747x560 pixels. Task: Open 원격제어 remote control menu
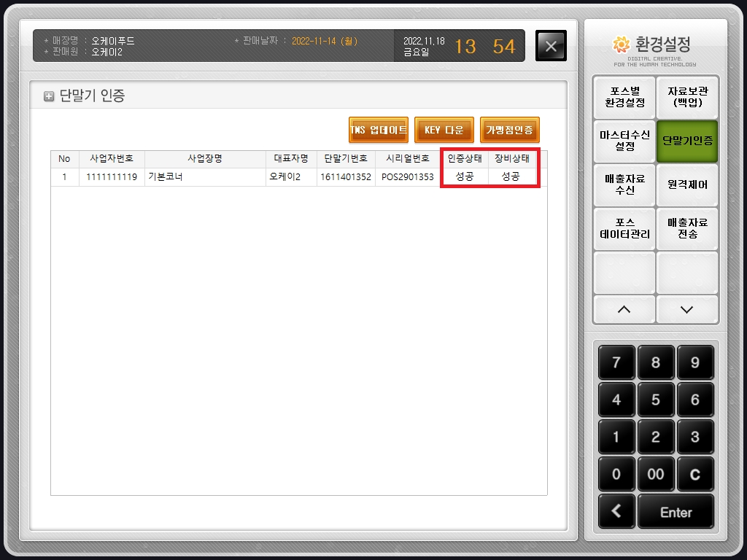pyautogui.click(x=687, y=184)
